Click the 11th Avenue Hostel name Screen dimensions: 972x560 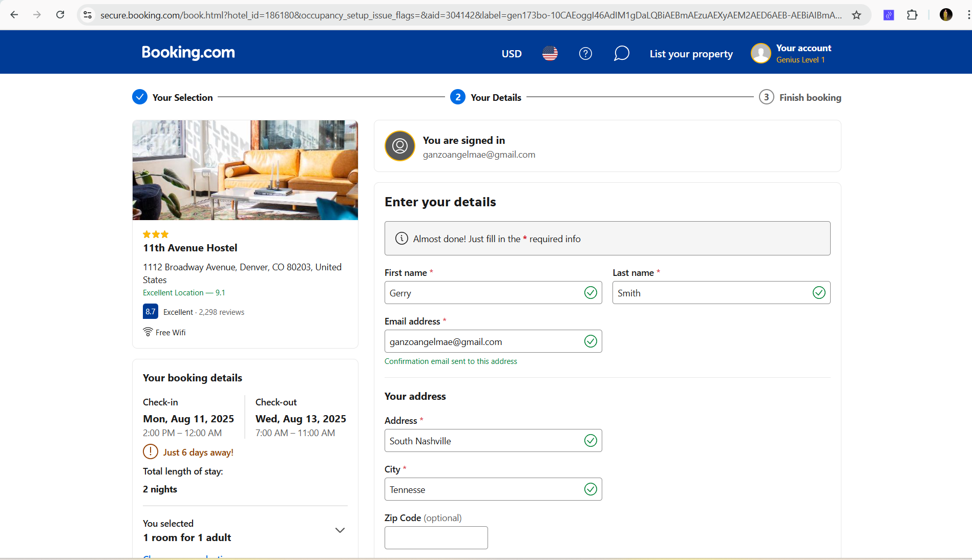(190, 248)
